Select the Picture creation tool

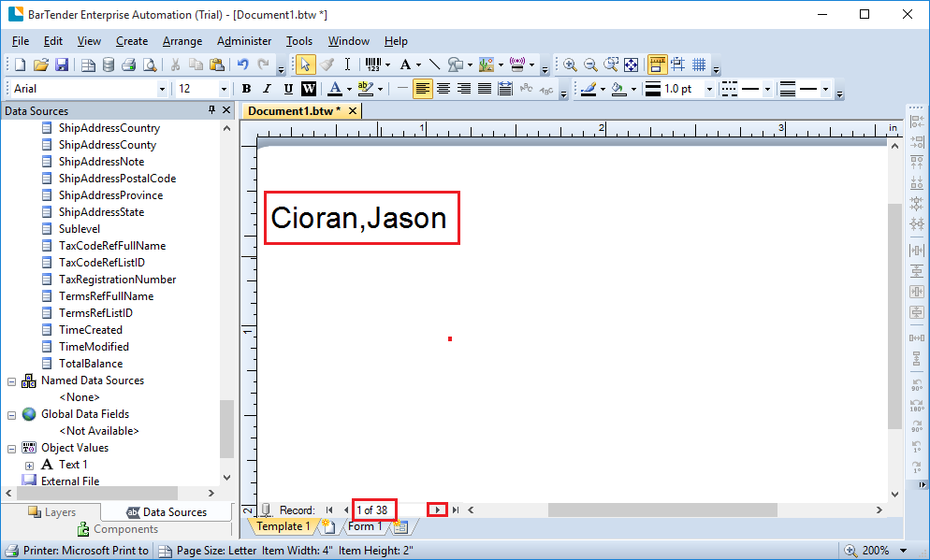tap(487, 65)
